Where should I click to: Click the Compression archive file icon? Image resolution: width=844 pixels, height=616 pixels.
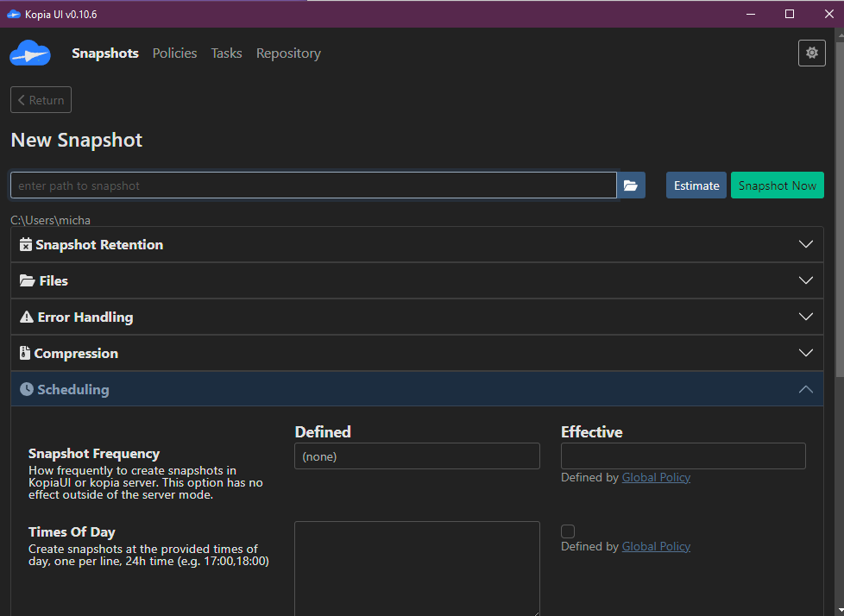pos(25,354)
